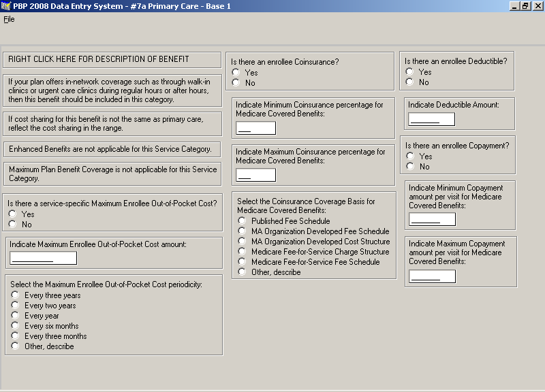Choose Every three months periodicity
The height and width of the screenshot is (392, 545).
[x=15, y=336]
